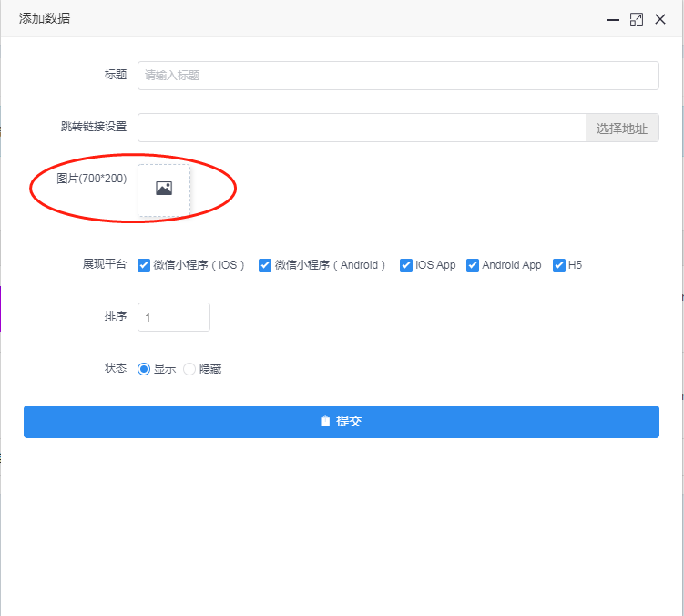This screenshot has height=616, width=684.
Task: Click the image upload placeholder icon
Action: tap(164, 188)
